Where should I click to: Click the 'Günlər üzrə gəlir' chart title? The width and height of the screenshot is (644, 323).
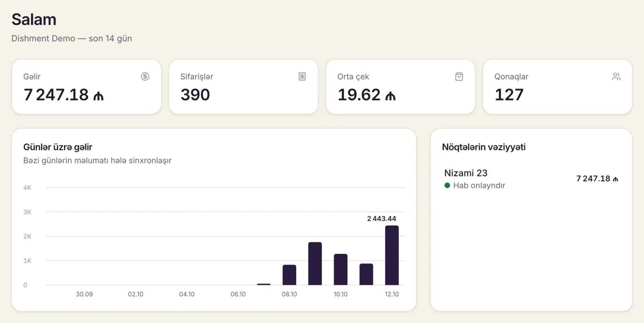(x=58, y=147)
